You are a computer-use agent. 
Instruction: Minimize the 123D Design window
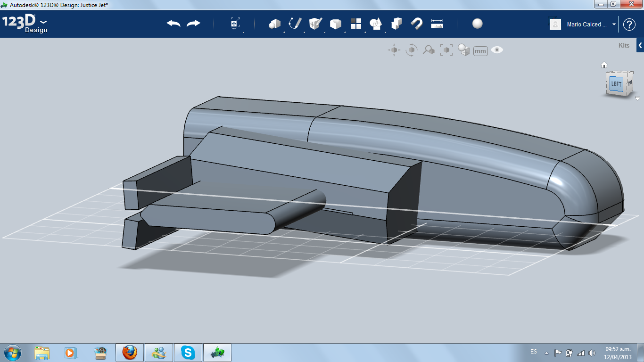tap(600, 4)
